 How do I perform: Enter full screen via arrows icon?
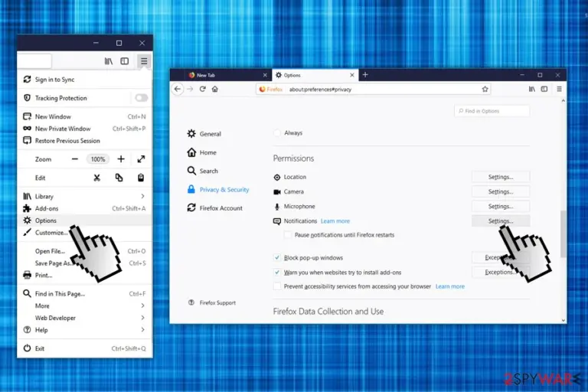tap(141, 159)
